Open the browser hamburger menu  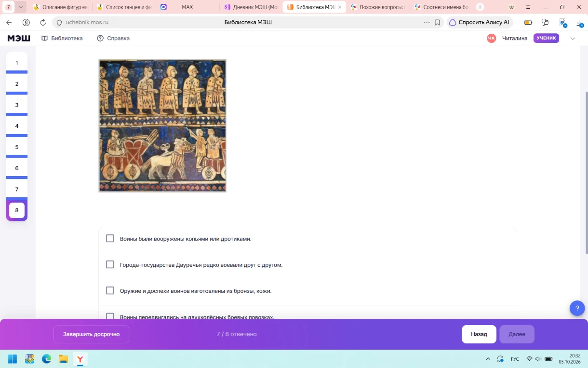[x=528, y=7]
